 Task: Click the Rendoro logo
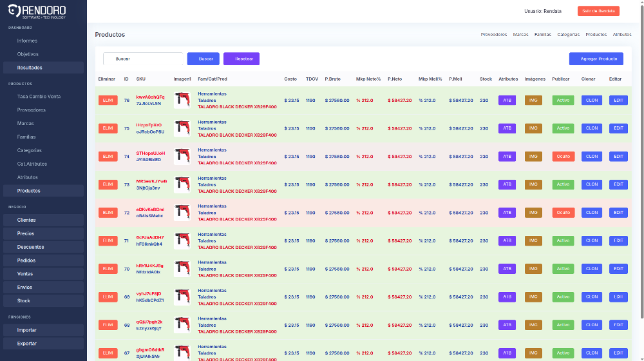[x=37, y=11]
